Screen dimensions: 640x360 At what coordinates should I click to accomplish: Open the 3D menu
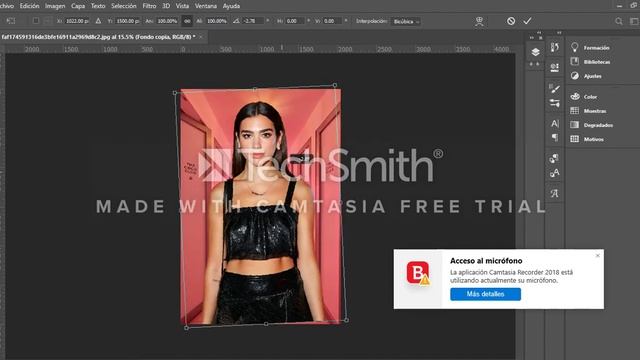click(166, 6)
